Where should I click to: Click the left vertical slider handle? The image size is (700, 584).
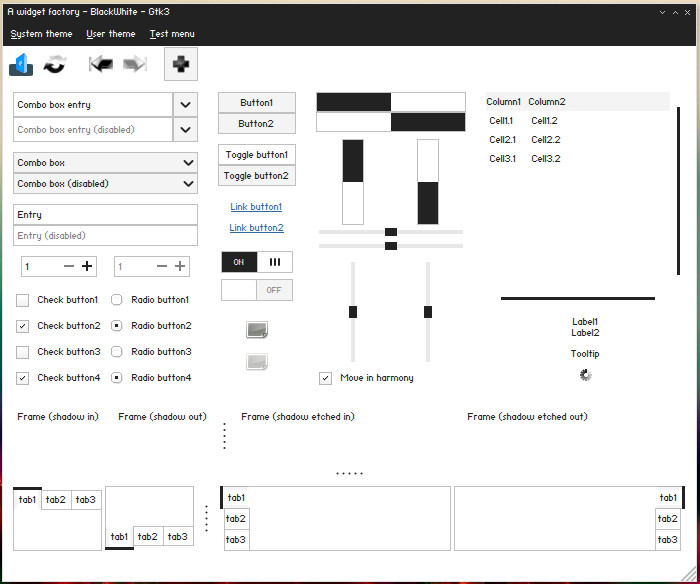[x=353, y=312]
